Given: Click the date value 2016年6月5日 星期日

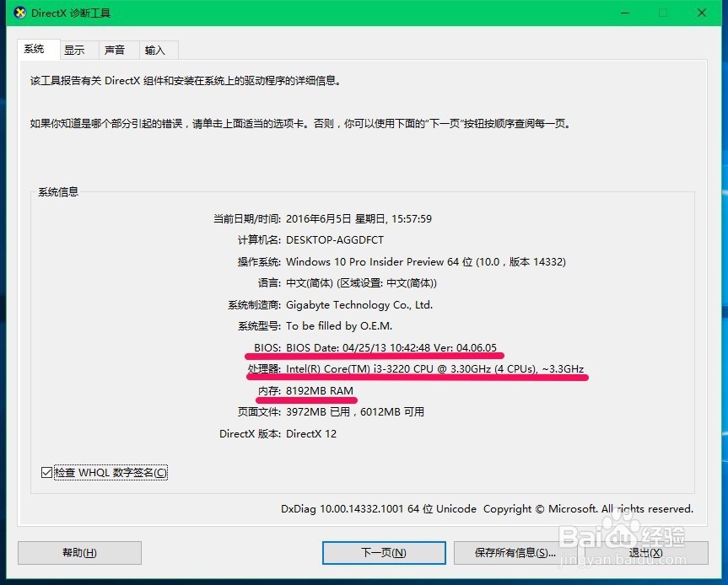Looking at the screenshot, I should [336, 218].
